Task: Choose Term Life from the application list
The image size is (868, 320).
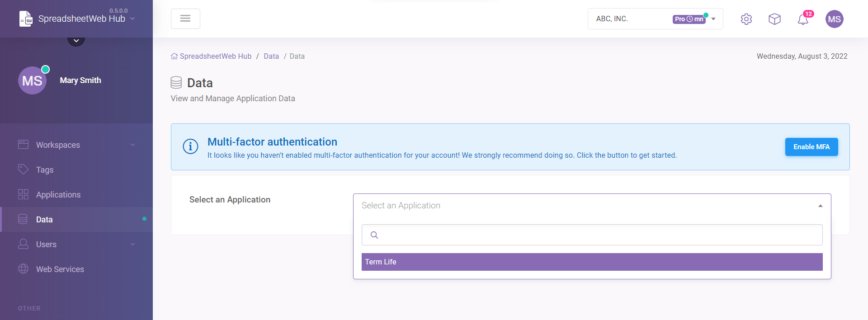Action: (x=592, y=262)
